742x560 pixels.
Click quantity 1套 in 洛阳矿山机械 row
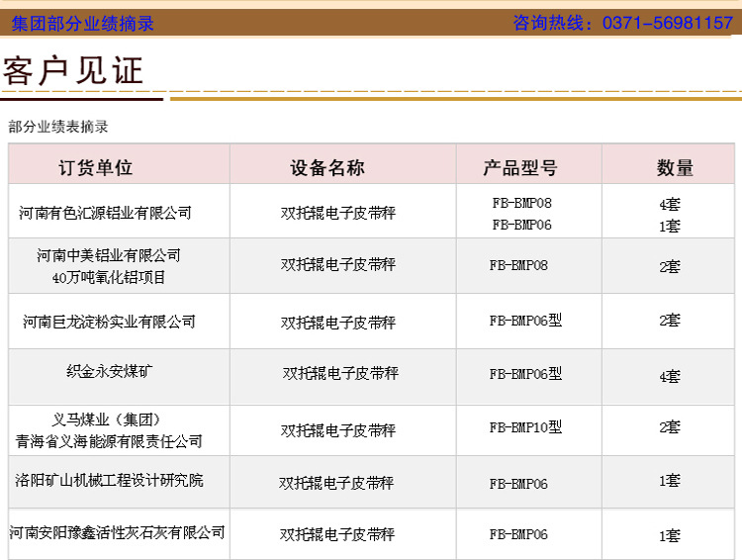click(x=670, y=481)
